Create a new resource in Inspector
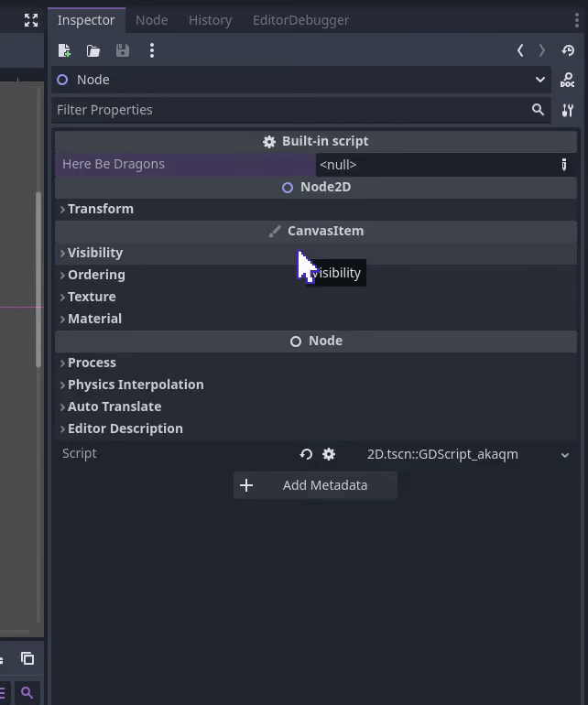 64,51
